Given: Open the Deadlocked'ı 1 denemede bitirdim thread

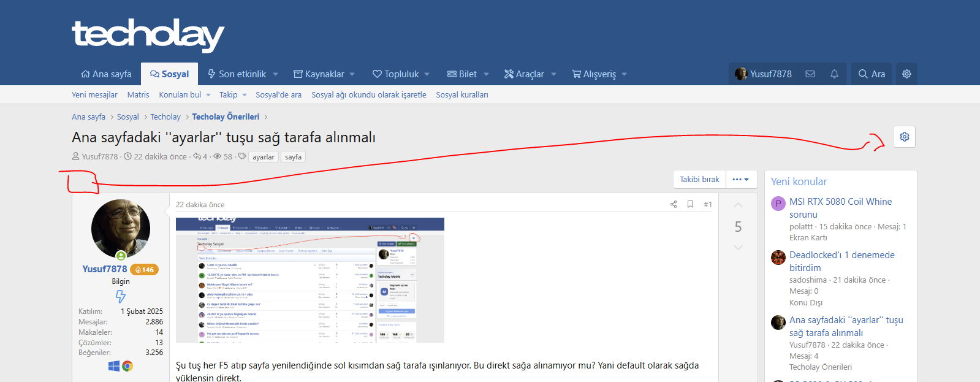Looking at the screenshot, I should point(842,261).
